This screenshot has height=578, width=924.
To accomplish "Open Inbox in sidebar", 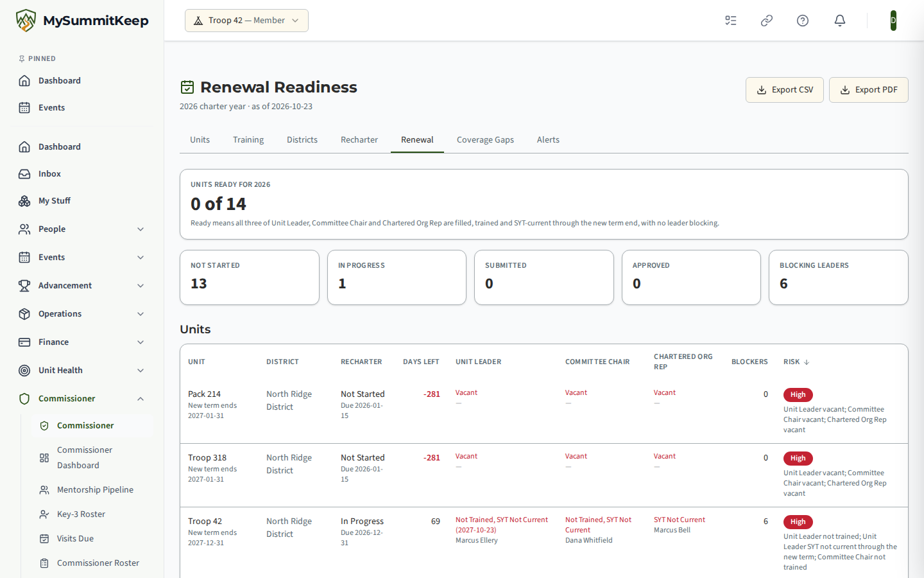I will (x=82, y=173).
